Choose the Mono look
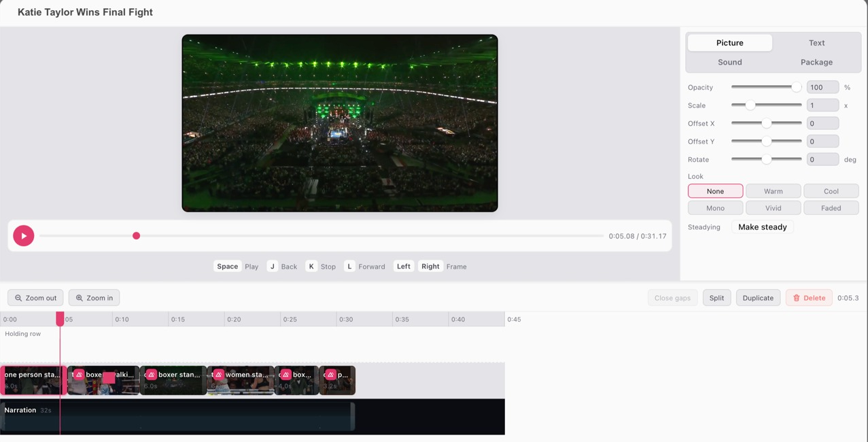 pos(715,208)
